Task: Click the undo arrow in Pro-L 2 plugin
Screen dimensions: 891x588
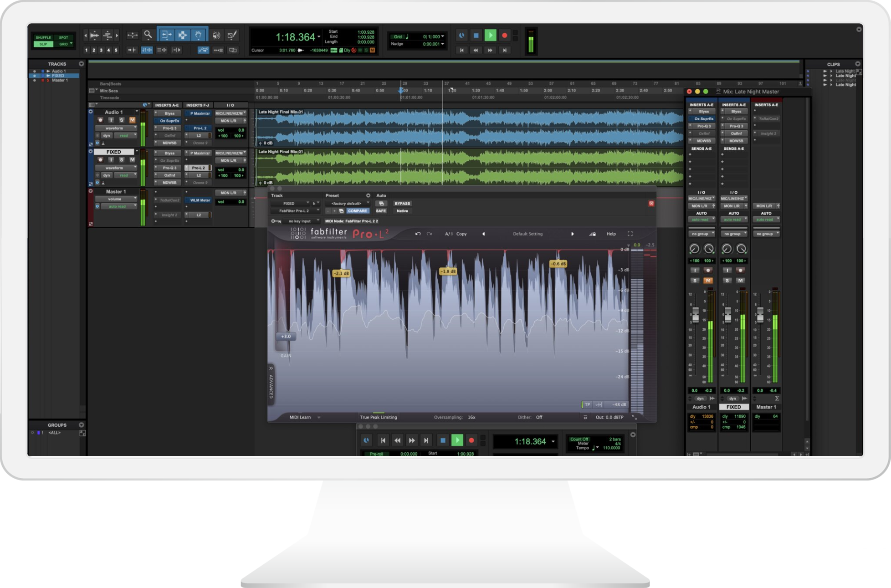Action: (418, 234)
